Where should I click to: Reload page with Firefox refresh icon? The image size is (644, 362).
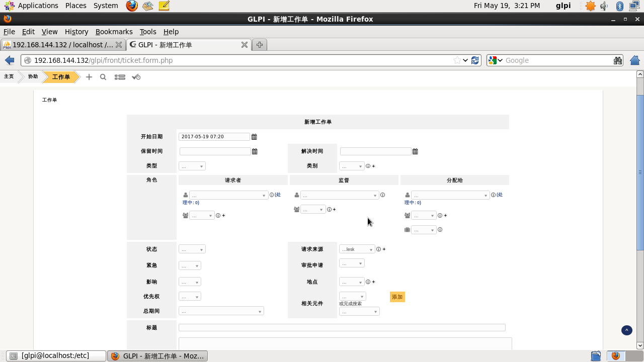pyautogui.click(x=475, y=60)
